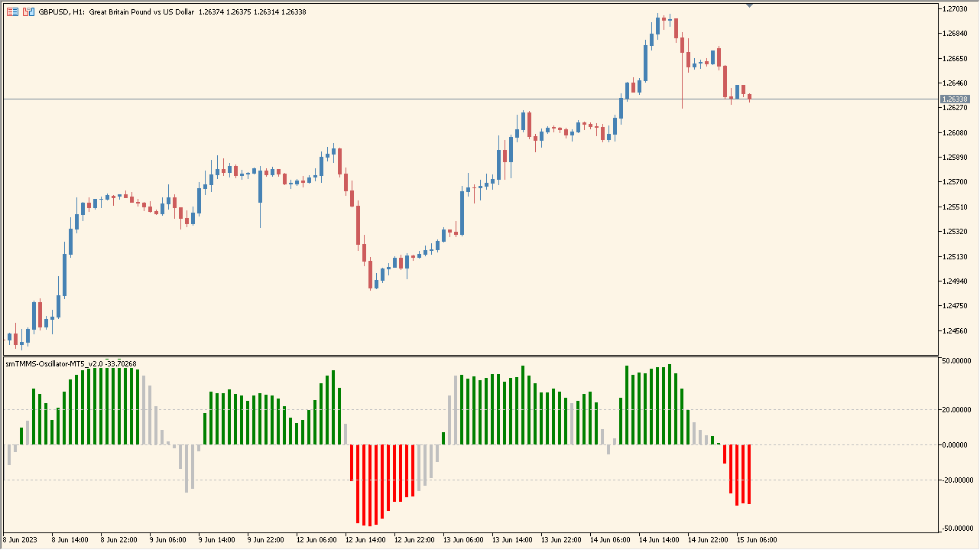Click the one-click trading panel icon
Viewport: 980px width, 550px height.
pos(28,11)
